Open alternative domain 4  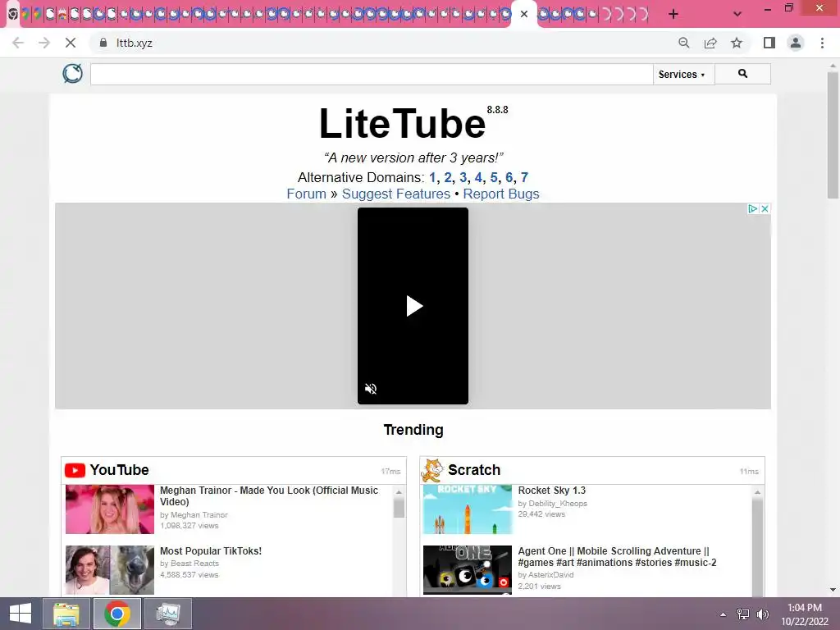478,177
